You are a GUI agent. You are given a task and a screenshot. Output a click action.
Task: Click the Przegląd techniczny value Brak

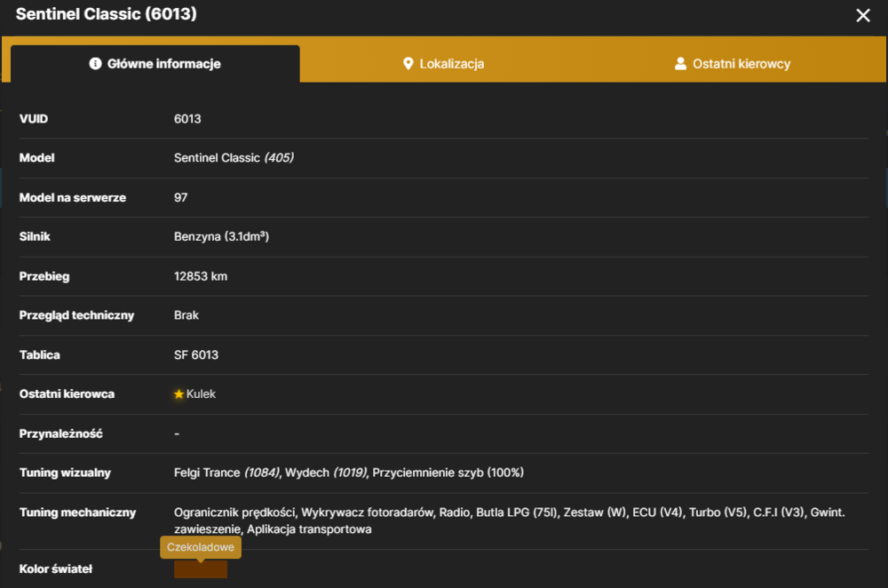pos(186,315)
